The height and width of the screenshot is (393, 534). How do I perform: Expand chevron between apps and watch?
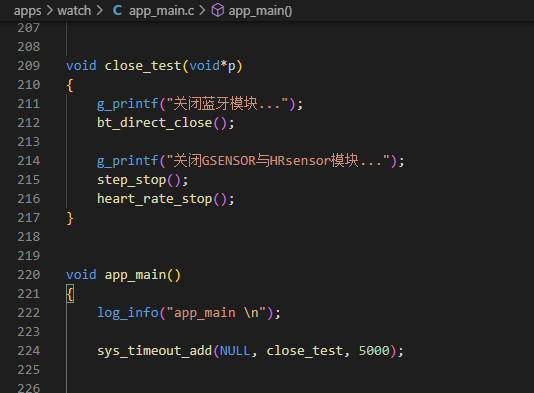pyautogui.click(x=50, y=11)
